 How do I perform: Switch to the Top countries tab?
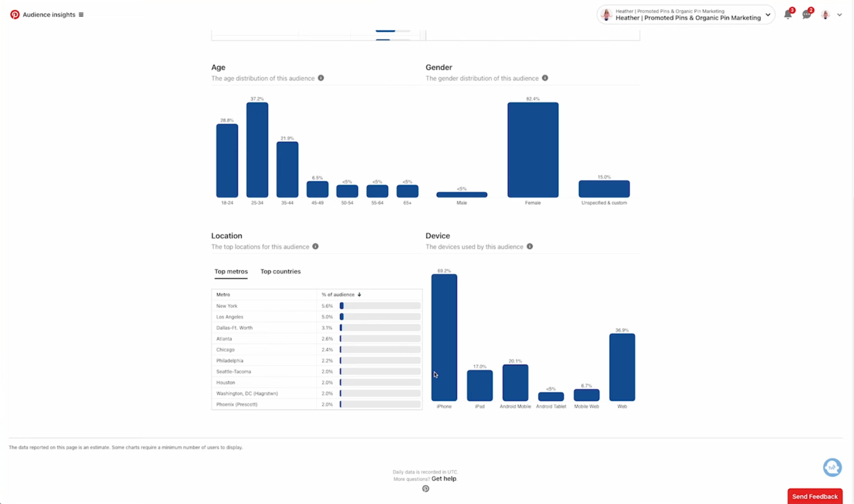(280, 271)
